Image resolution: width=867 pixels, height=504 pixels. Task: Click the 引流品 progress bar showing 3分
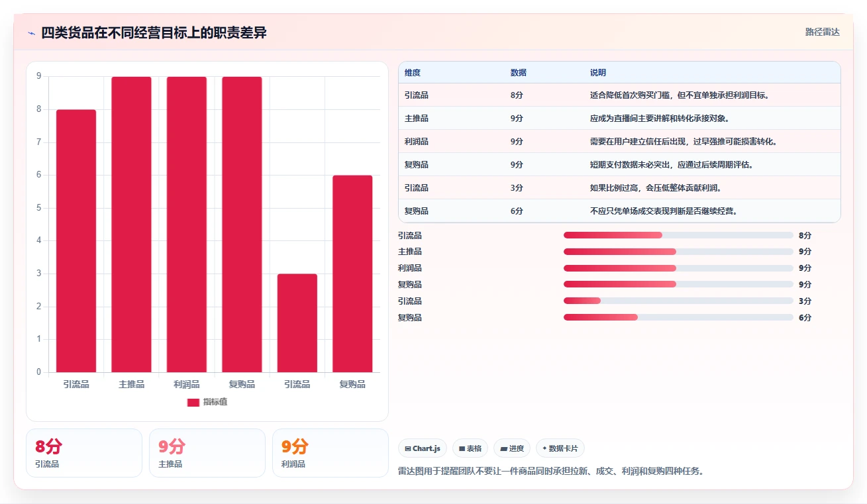(x=678, y=301)
